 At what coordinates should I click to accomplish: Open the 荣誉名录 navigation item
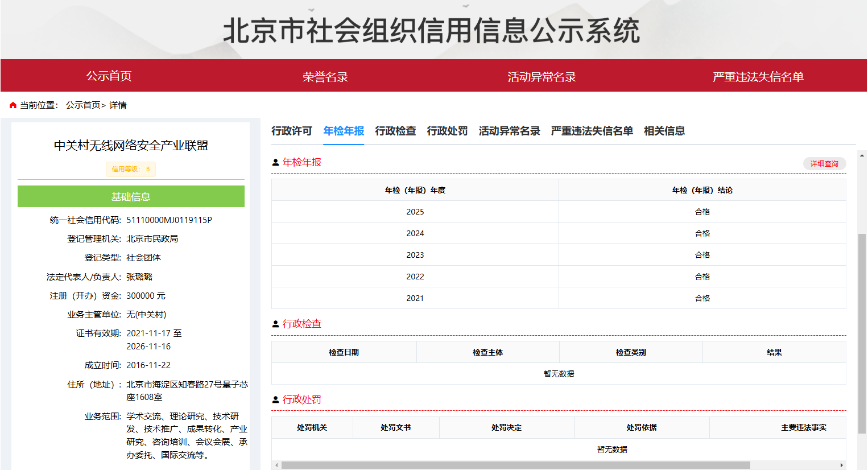(x=325, y=77)
